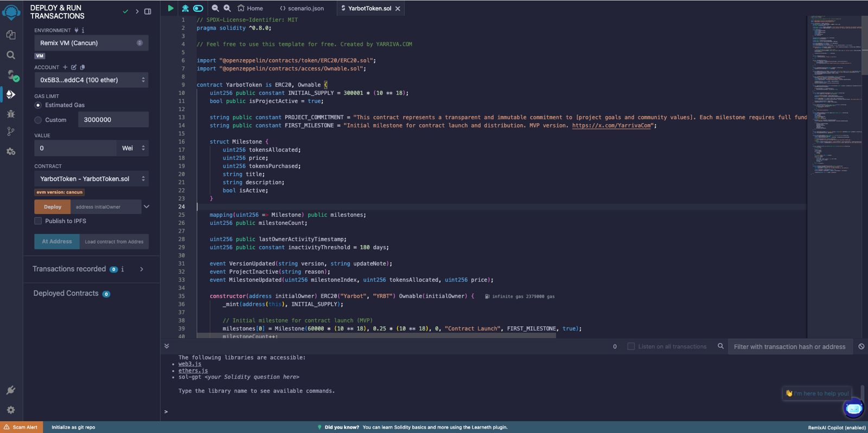Click the address initialOwner input field
The image size is (868, 433).
point(106,206)
